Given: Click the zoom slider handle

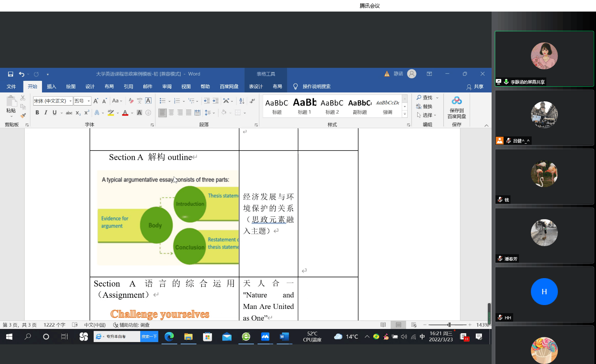Looking at the screenshot, I should pos(449,325).
